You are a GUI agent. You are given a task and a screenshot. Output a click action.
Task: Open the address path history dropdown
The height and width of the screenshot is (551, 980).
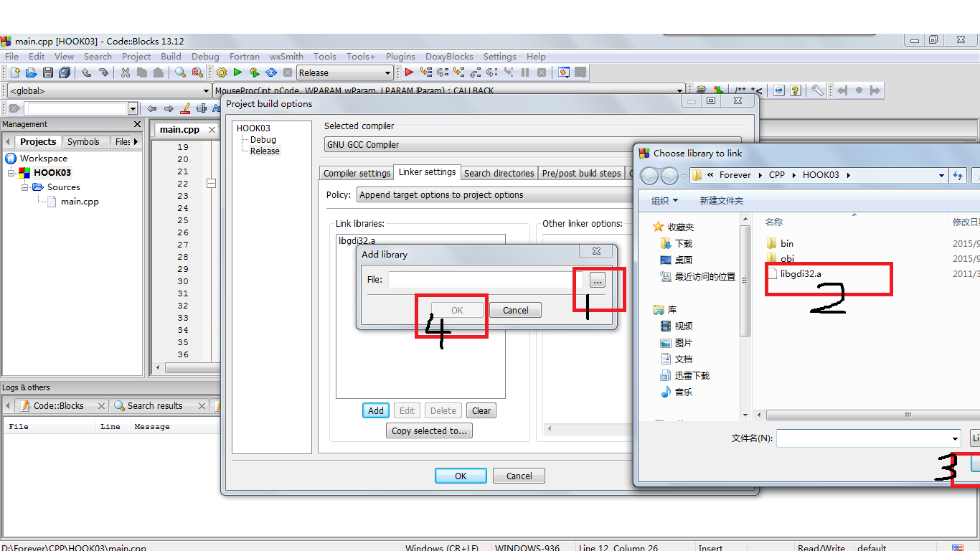pos(942,175)
